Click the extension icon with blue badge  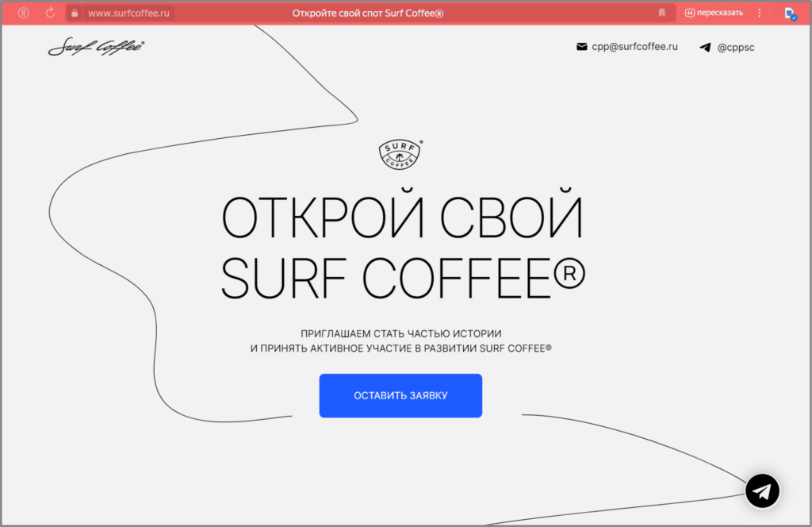click(x=790, y=13)
